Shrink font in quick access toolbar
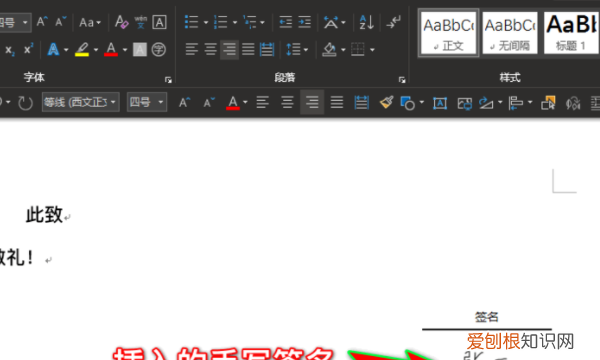 pos(209,103)
